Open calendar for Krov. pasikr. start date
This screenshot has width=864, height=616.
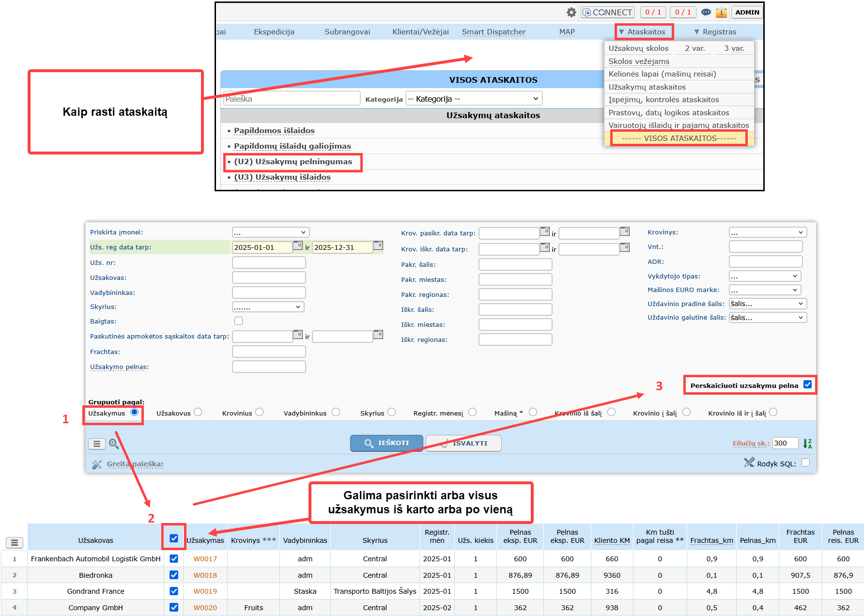[545, 231]
